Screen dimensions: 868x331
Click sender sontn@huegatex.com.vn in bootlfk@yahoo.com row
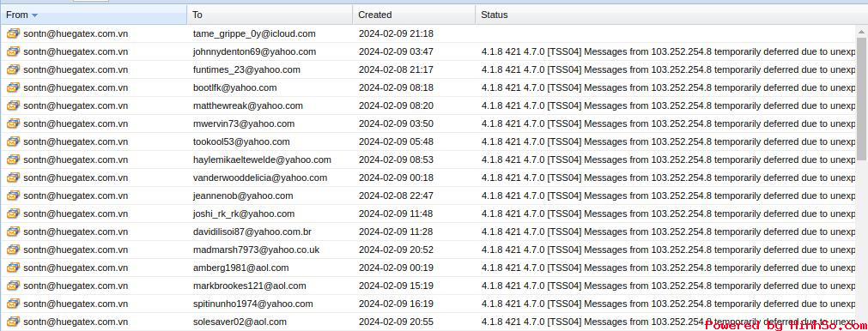(x=76, y=87)
